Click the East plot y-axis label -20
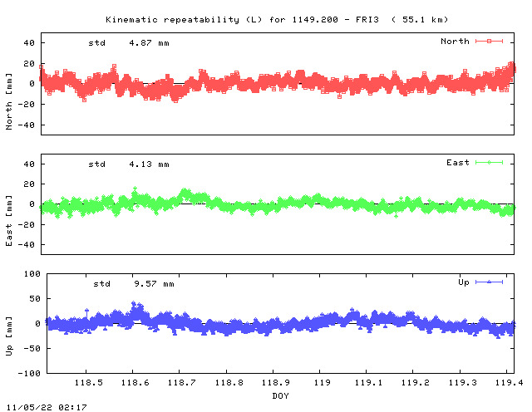532x412 pixels. [x=26, y=224]
